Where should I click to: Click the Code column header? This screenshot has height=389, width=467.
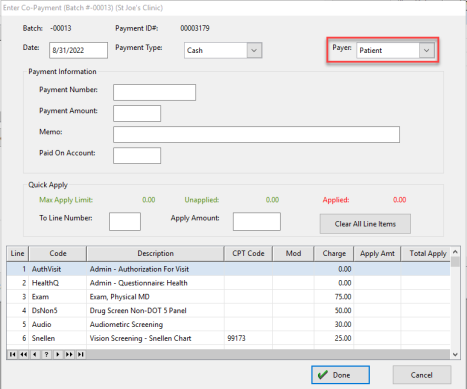tap(58, 253)
